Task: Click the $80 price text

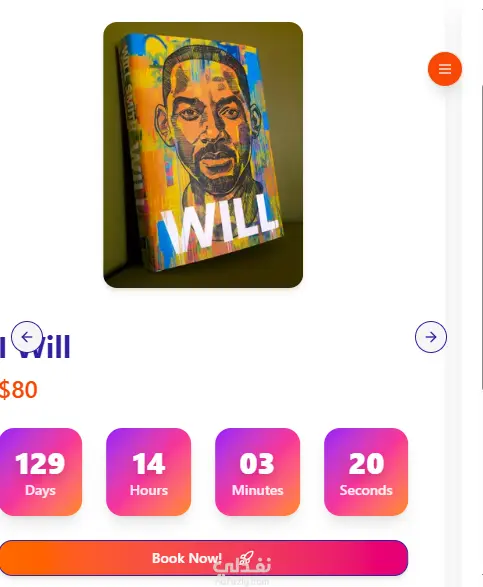Action: coord(18,389)
